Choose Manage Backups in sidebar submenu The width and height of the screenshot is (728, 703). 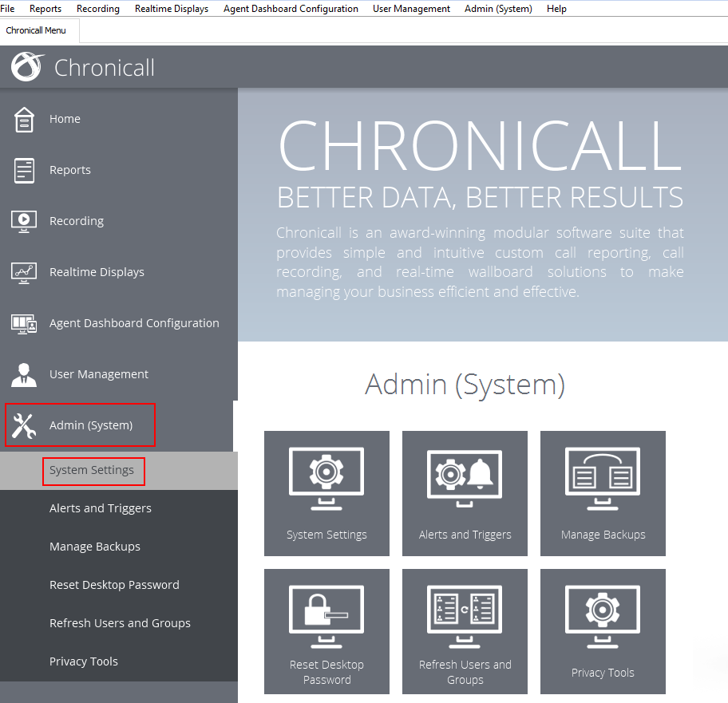click(x=95, y=547)
